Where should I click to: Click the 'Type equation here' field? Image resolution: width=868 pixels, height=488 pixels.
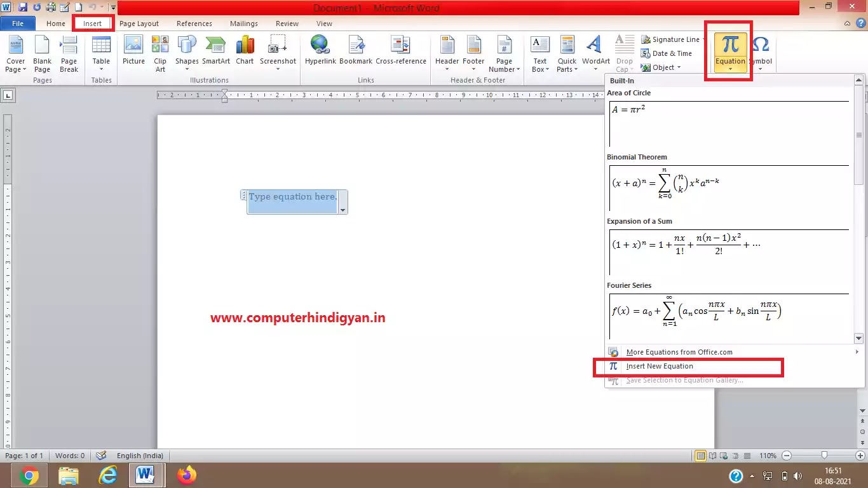(293, 197)
